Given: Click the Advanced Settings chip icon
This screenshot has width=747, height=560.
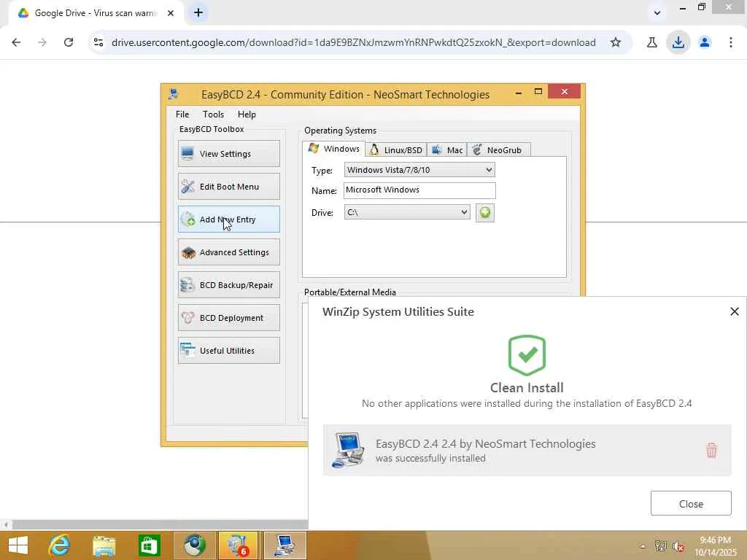Looking at the screenshot, I should click(188, 252).
